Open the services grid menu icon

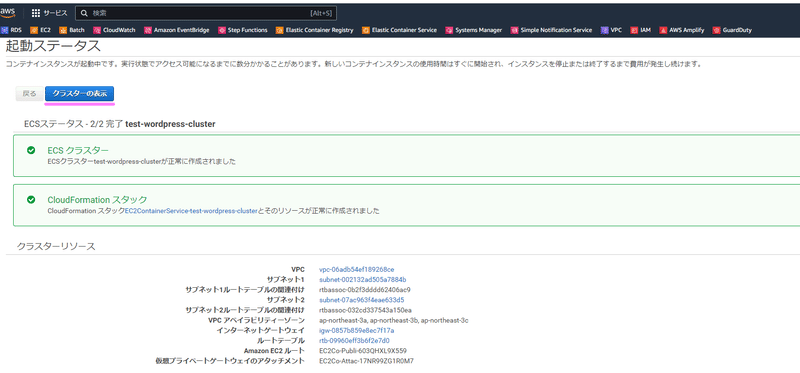[36, 13]
